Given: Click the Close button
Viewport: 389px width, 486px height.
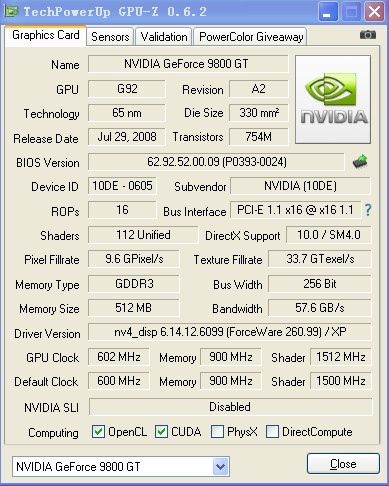Looking at the screenshot, I should [x=343, y=464].
